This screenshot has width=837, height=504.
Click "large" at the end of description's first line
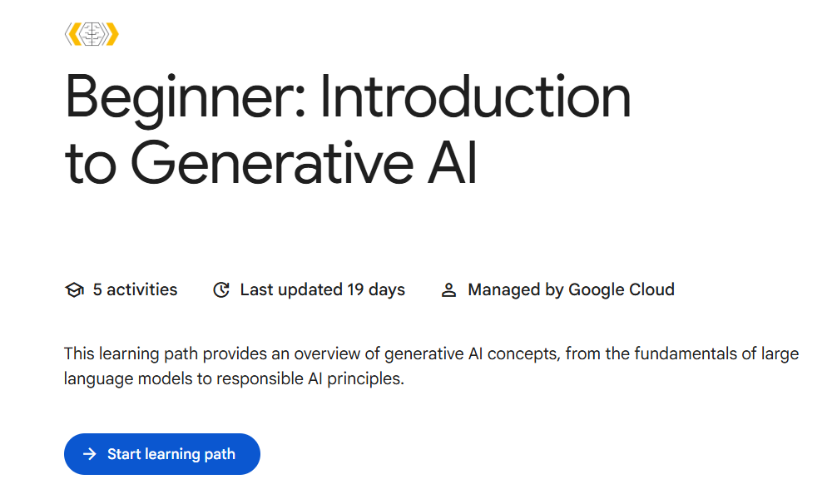(x=780, y=354)
